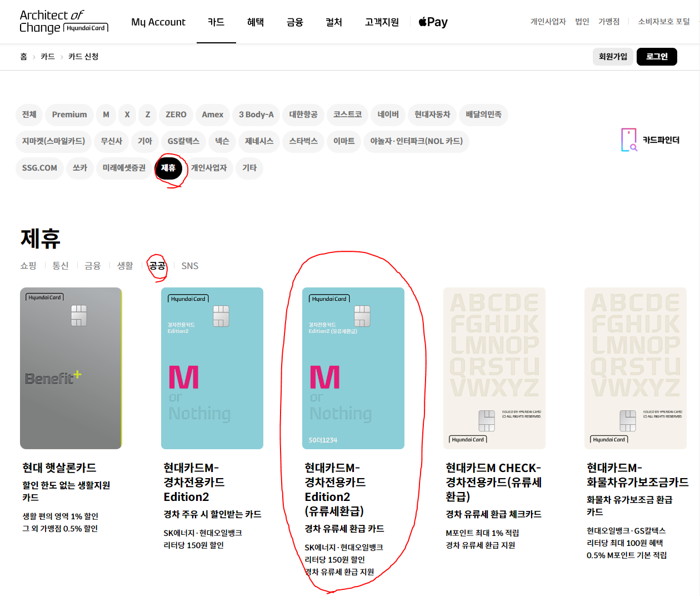This screenshot has height=596, width=700.
Task: Select the 무신사 filter chip
Action: tap(112, 141)
